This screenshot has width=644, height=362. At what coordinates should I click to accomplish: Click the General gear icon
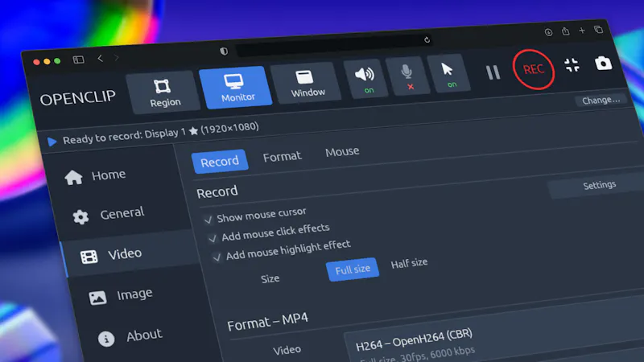tap(80, 216)
